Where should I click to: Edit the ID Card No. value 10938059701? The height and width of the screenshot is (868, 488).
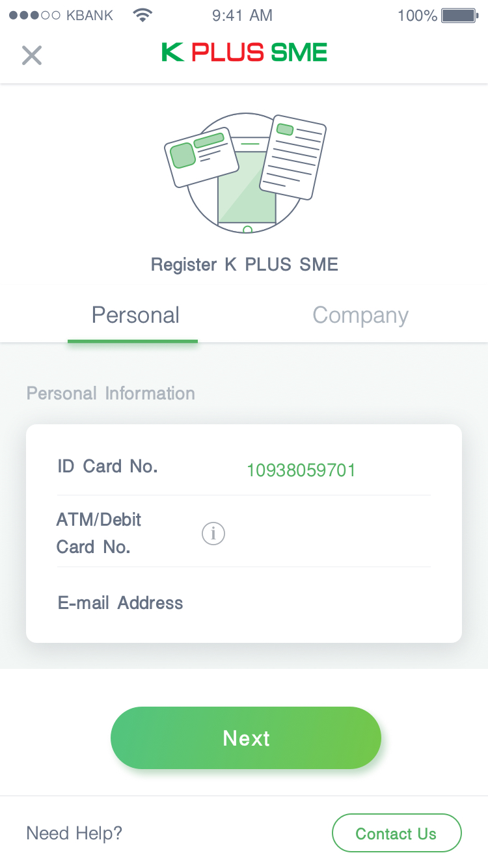(301, 470)
